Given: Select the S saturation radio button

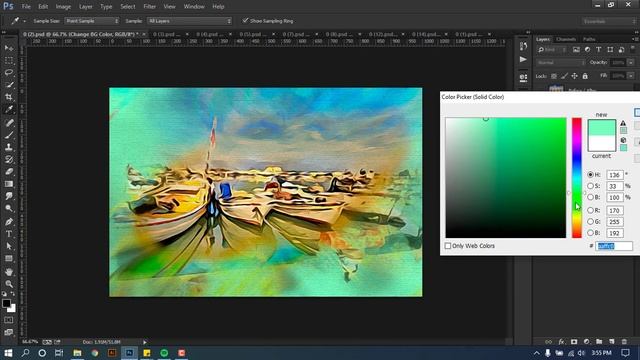Looking at the screenshot, I should point(590,186).
